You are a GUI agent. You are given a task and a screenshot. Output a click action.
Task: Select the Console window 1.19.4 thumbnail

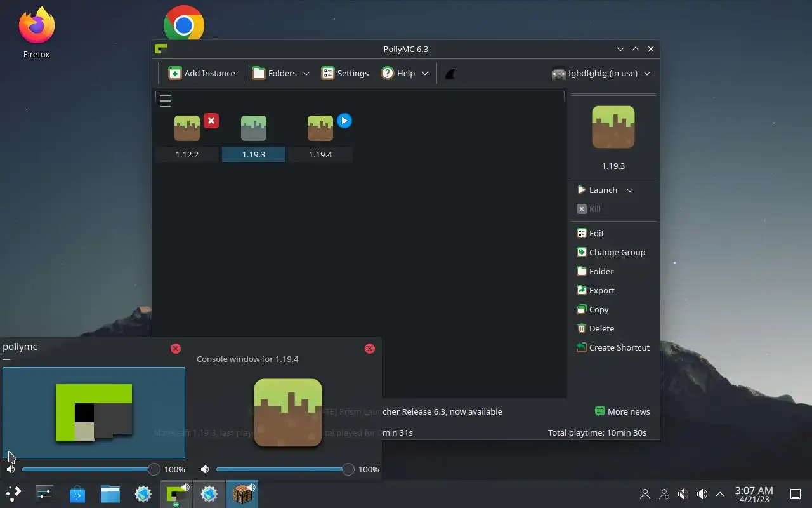tap(288, 413)
